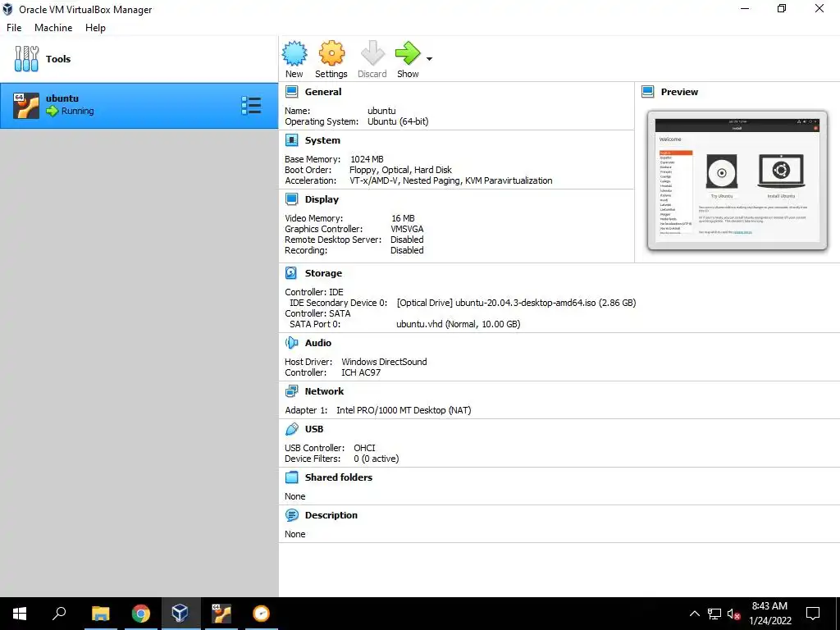Open taskbar search magnifier
840x630 pixels.
pos(59,614)
